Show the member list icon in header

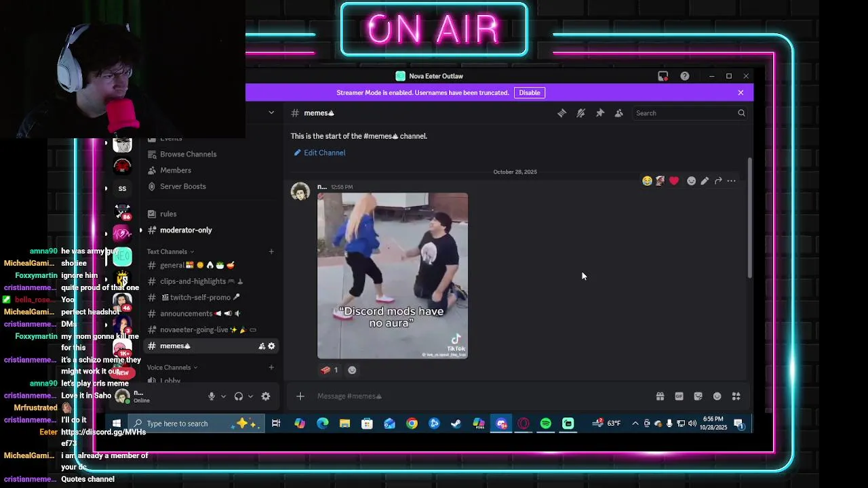click(x=618, y=113)
